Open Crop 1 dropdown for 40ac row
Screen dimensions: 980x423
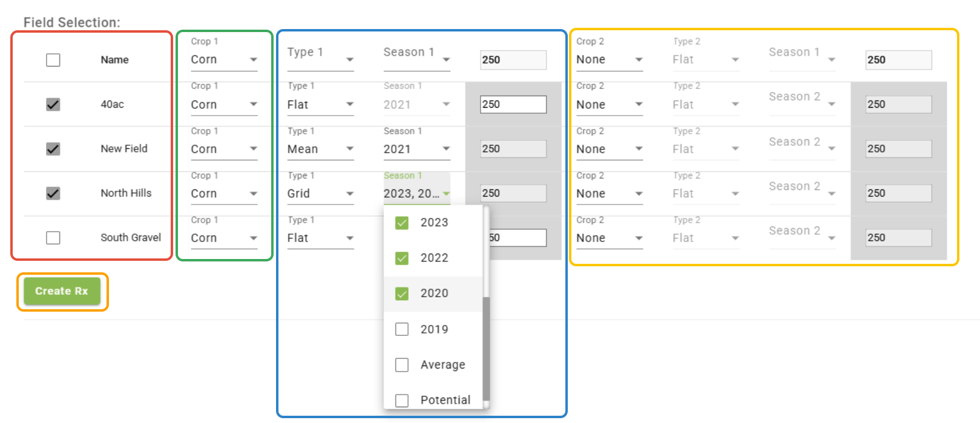(x=224, y=105)
